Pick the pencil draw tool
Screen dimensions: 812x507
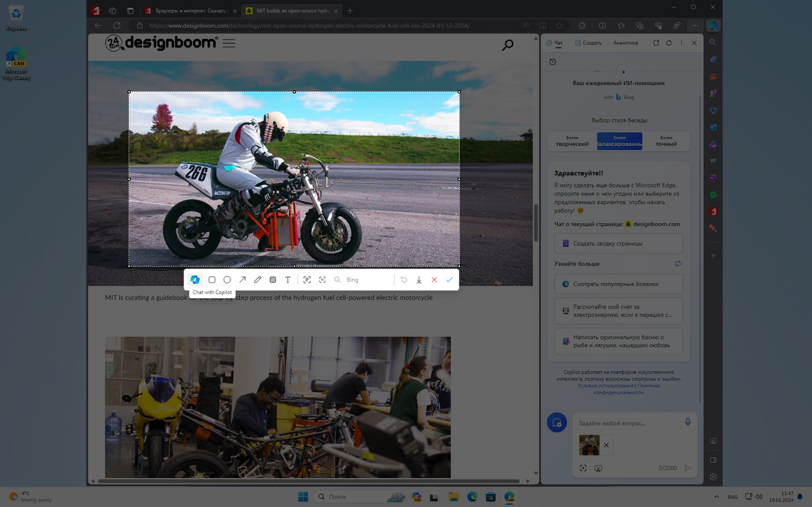(x=258, y=280)
